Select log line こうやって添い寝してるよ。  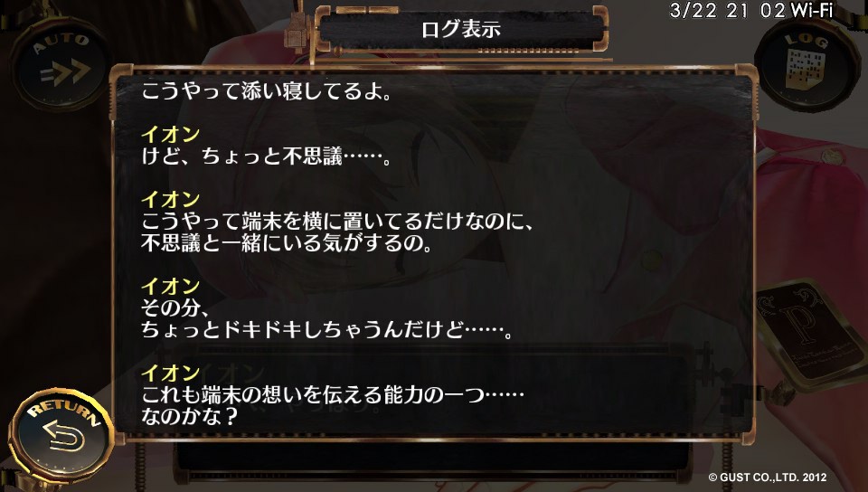click(x=267, y=92)
